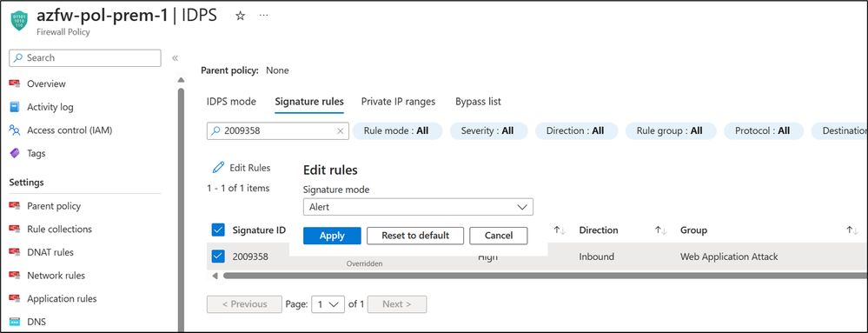The height and width of the screenshot is (333, 868).
Task: Open the more options ellipsis menu
Action: [264, 15]
